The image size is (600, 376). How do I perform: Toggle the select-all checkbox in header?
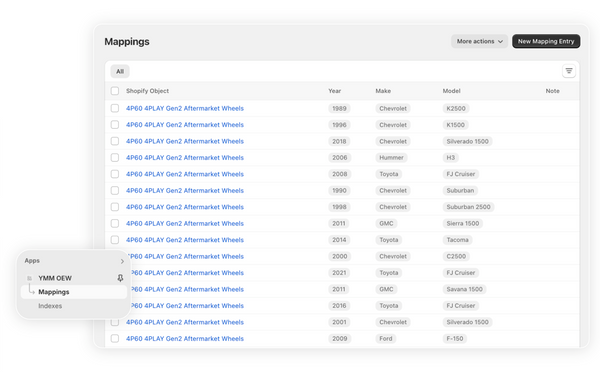[x=115, y=91]
